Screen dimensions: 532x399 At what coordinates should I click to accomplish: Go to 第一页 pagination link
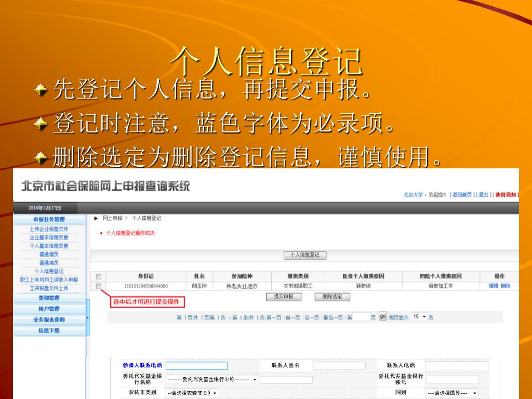point(274,317)
